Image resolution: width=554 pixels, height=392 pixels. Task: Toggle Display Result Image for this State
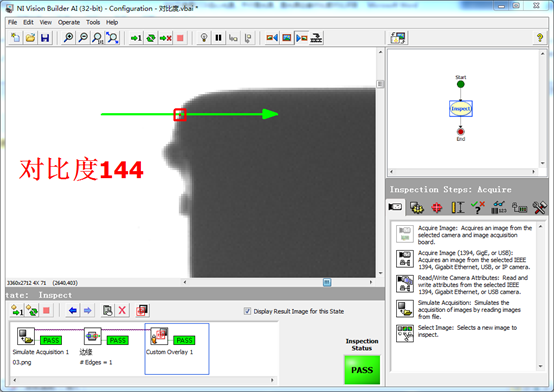[x=247, y=311]
